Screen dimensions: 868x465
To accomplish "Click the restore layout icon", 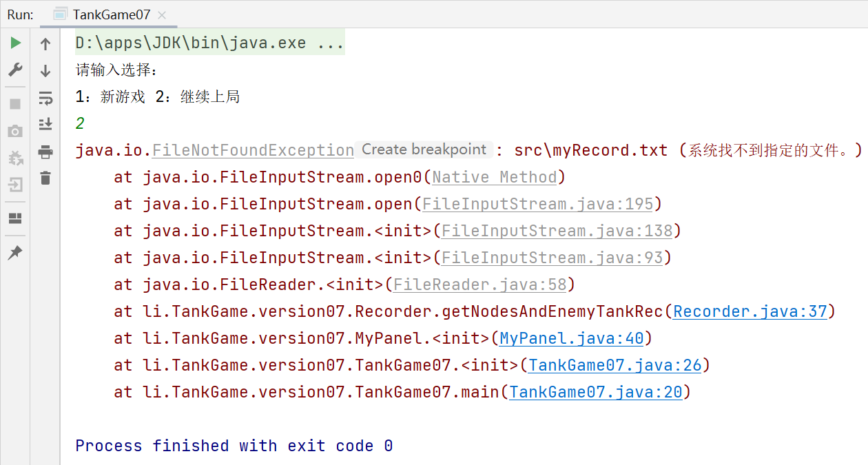I will coord(15,218).
